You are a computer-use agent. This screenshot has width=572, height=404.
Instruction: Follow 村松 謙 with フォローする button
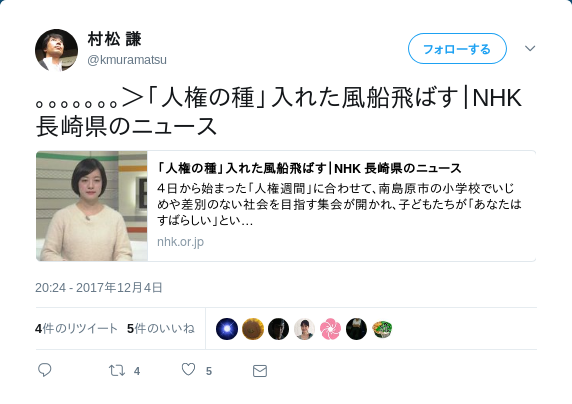(457, 49)
